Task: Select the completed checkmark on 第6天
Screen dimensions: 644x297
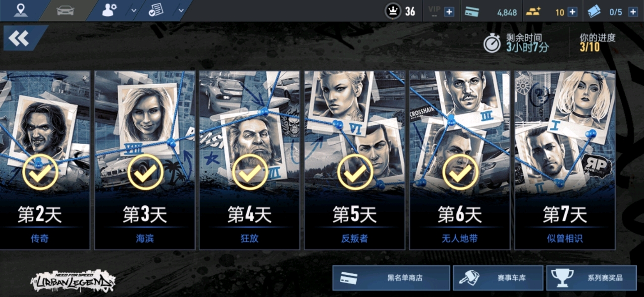Action: pyautogui.click(x=460, y=172)
